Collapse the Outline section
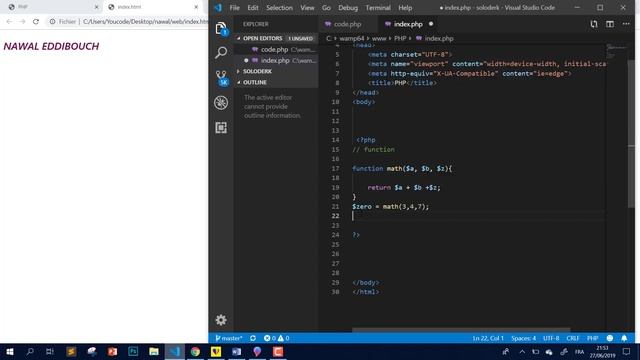Image resolution: width=640 pixels, height=360 pixels. [x=276, y=82]
